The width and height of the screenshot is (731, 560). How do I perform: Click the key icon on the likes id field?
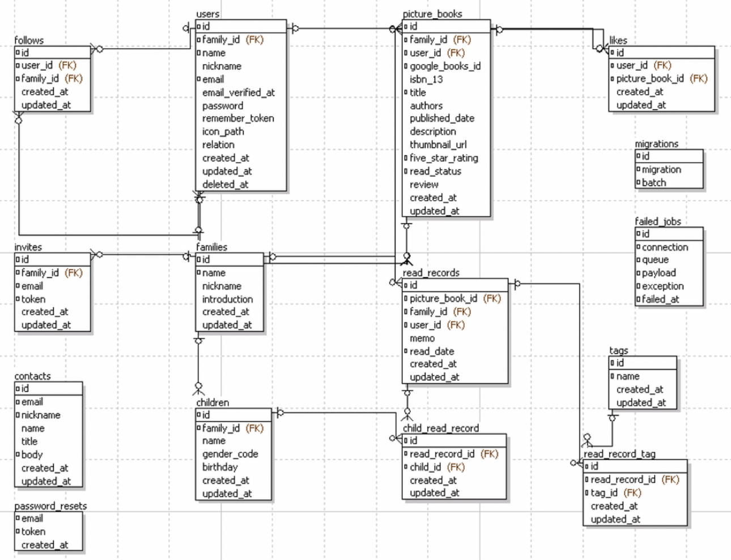[x=611, y=52]
